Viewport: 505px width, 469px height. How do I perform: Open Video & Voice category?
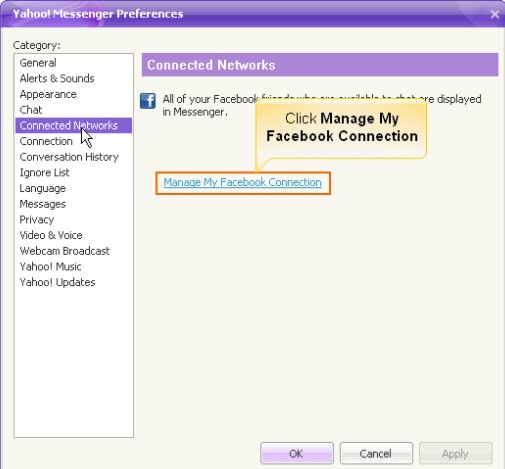point(73,235)
